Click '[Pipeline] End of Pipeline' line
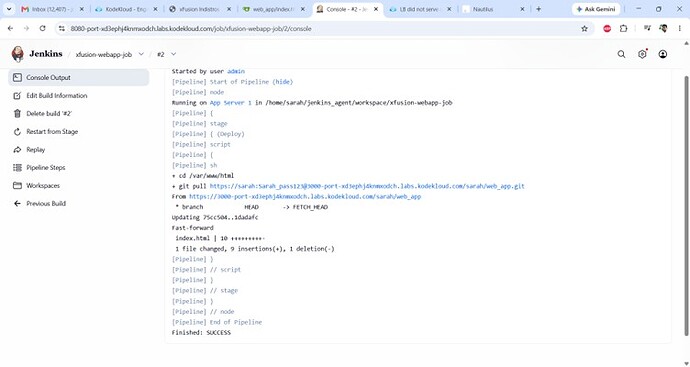The width and height of the screenshot is (690, 367). click(x=217, y=322)
